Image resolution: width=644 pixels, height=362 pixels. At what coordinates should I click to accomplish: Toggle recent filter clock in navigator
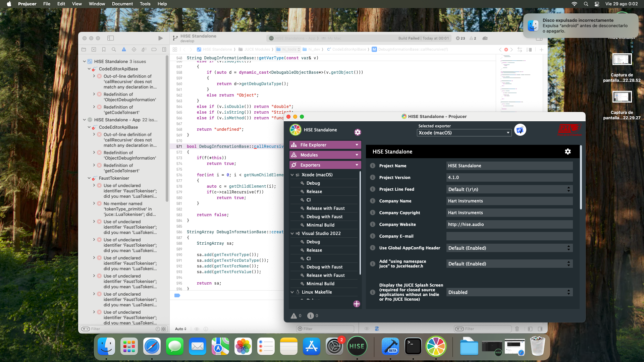(x=158, y=329)
